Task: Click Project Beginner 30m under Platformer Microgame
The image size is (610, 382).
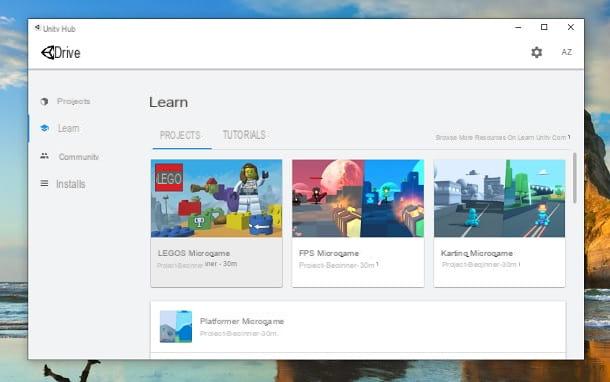Action: pos(238,334)
